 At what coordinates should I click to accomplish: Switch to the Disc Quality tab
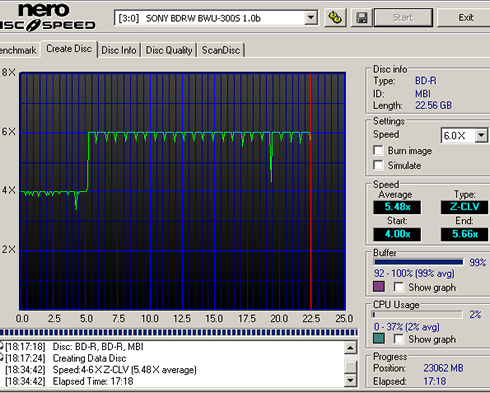click(x=169, y=50)
